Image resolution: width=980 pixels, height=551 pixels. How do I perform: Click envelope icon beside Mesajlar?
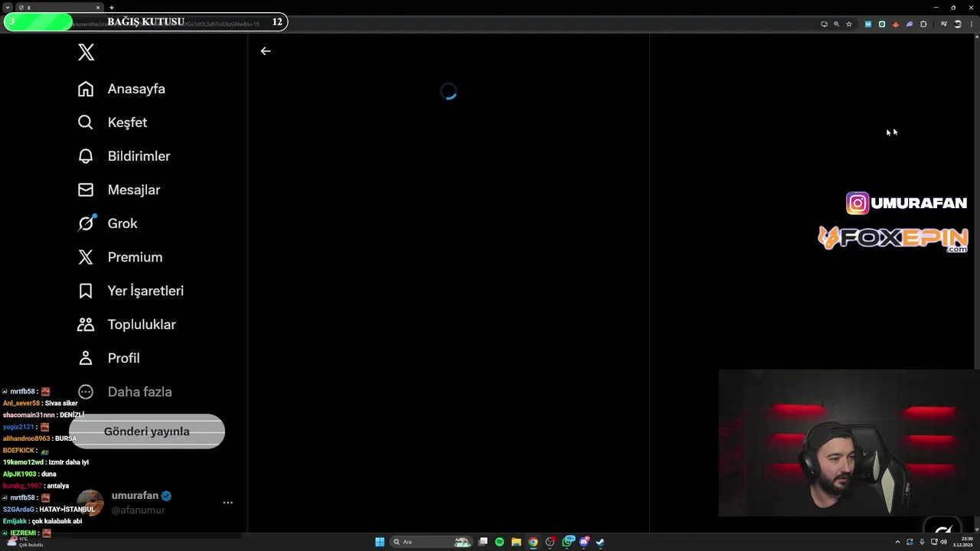coord(86,190)
